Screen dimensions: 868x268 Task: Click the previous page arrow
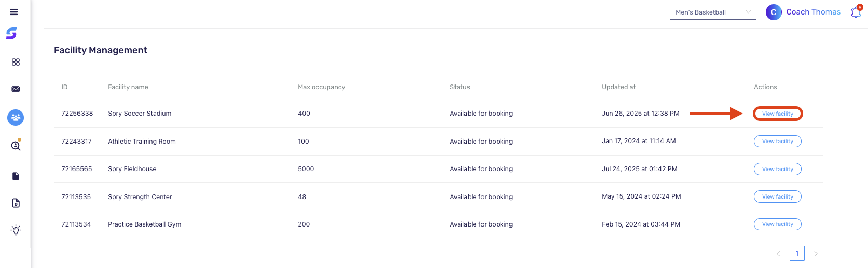(x=778, y=253)
